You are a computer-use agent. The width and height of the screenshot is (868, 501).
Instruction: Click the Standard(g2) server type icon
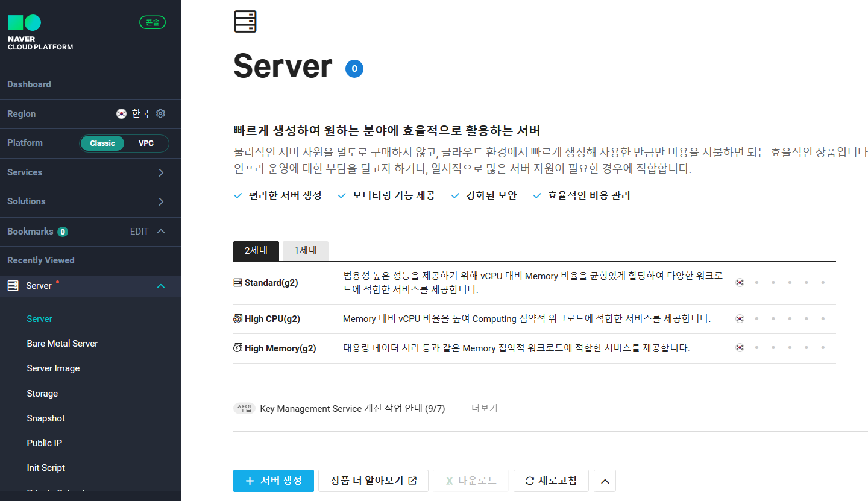coord(238,282)
